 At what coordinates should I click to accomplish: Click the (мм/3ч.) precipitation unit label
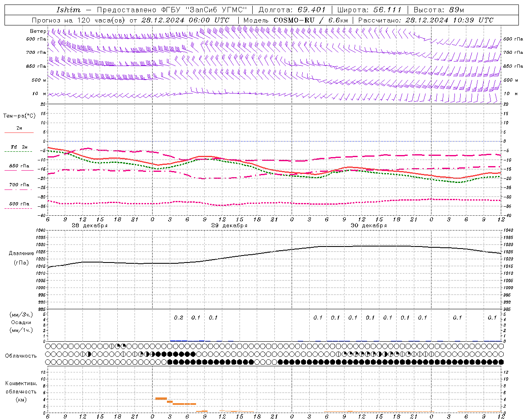point(21,315)
